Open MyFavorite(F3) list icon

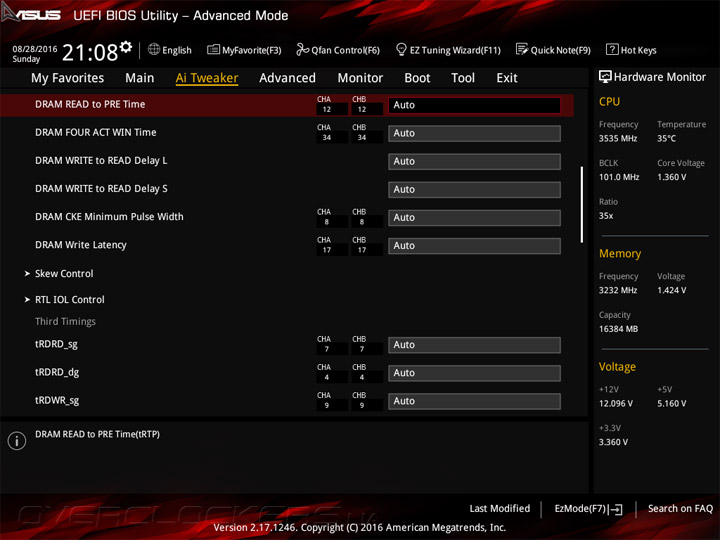click(213, 49)
